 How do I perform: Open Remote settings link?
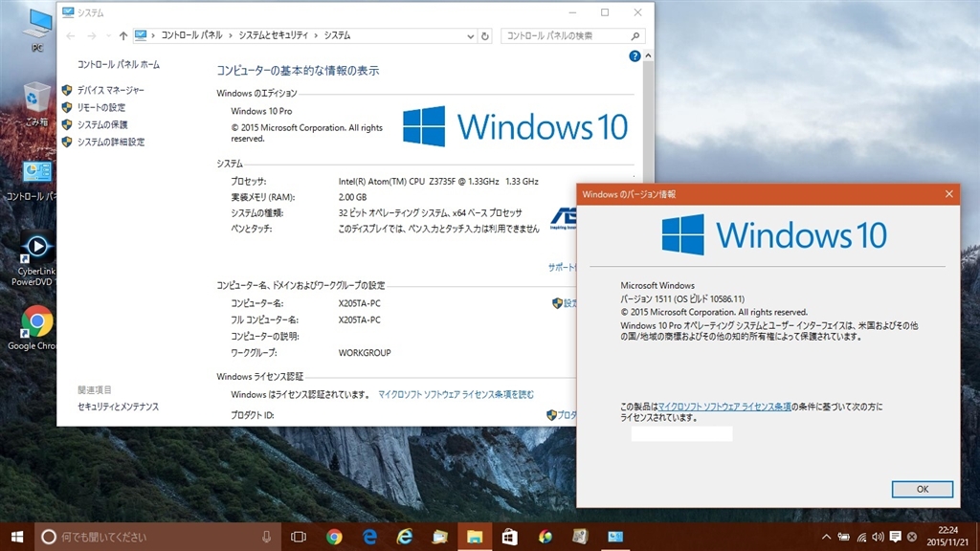(x=101, y=107)
